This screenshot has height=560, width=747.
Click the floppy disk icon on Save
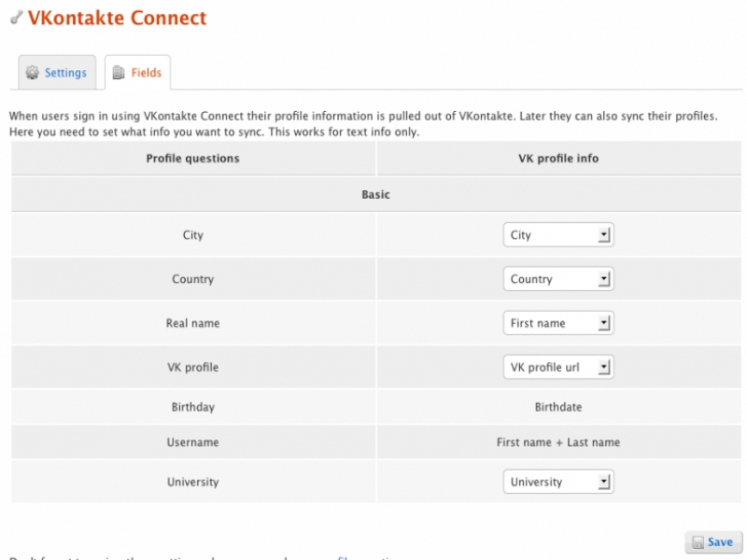pos(697,542)
